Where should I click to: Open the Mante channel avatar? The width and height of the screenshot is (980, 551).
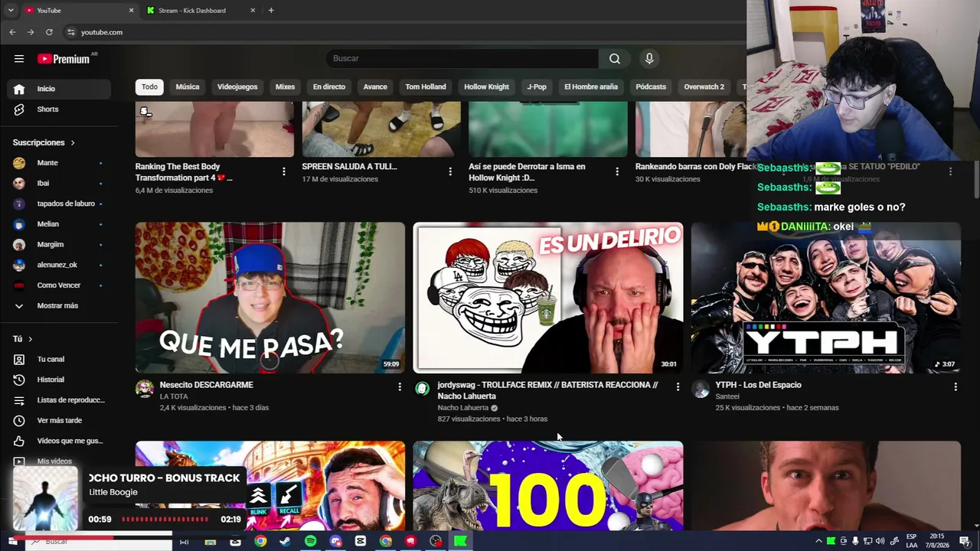19,163
